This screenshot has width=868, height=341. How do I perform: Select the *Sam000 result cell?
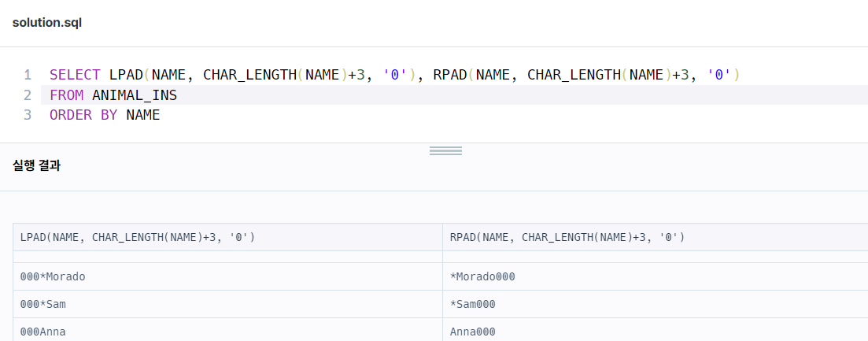point(656,305)
